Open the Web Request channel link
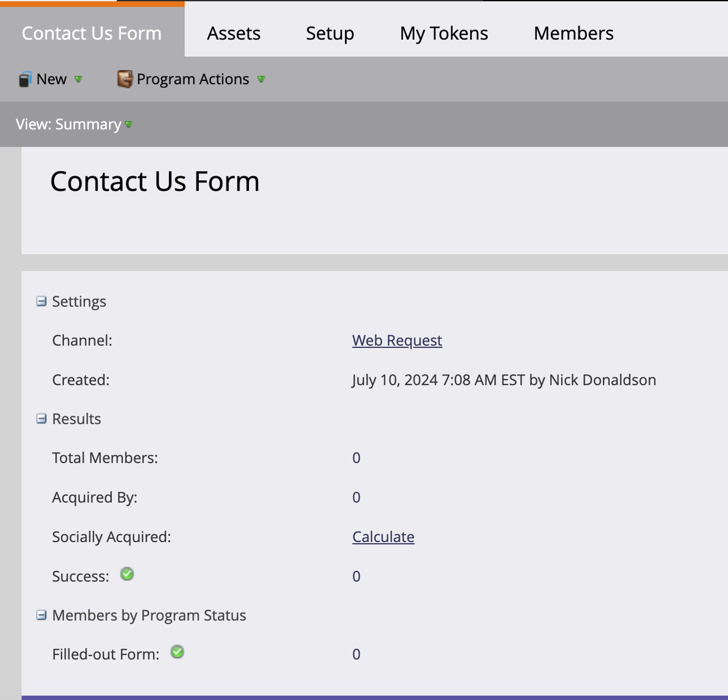Viewport: 728px width, 700px height. [397, 340]
